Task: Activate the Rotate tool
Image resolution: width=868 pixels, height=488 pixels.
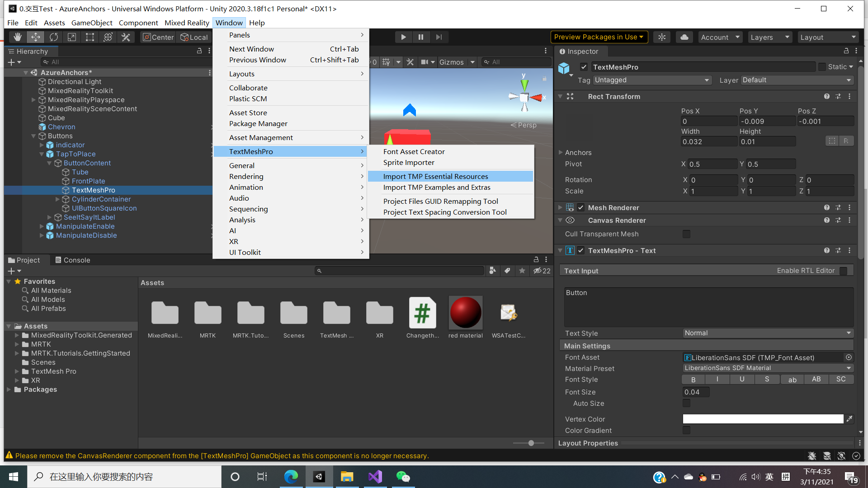Action: coord(54,37)
